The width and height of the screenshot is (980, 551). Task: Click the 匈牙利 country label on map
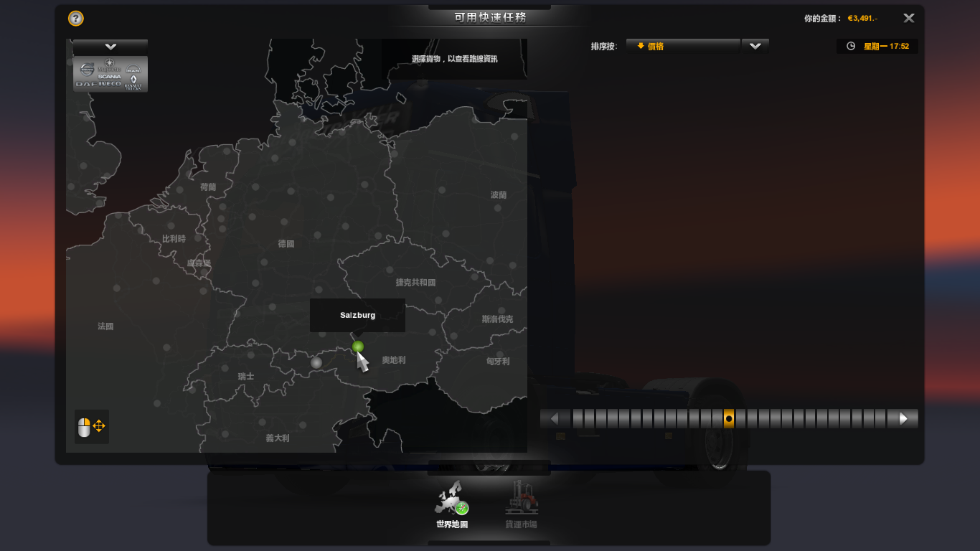[498, 362]
